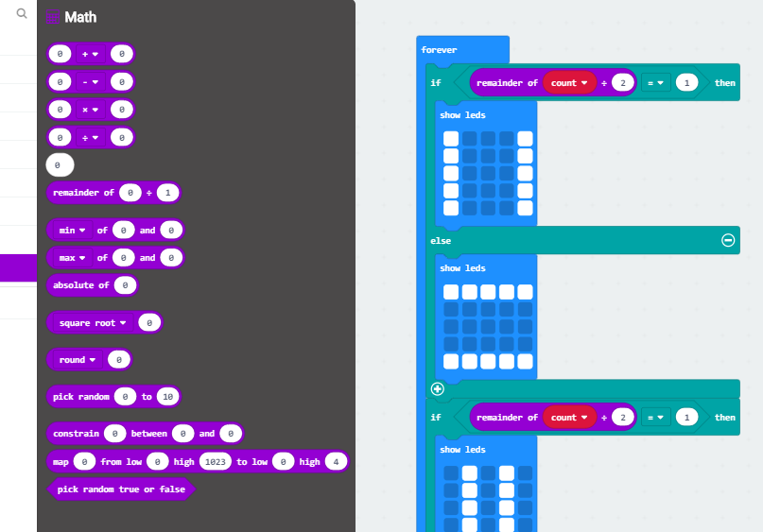Image resolution: width=763 pixels, height=532 pixels.
Task: Click the forever block header
Action: (462, 49)
